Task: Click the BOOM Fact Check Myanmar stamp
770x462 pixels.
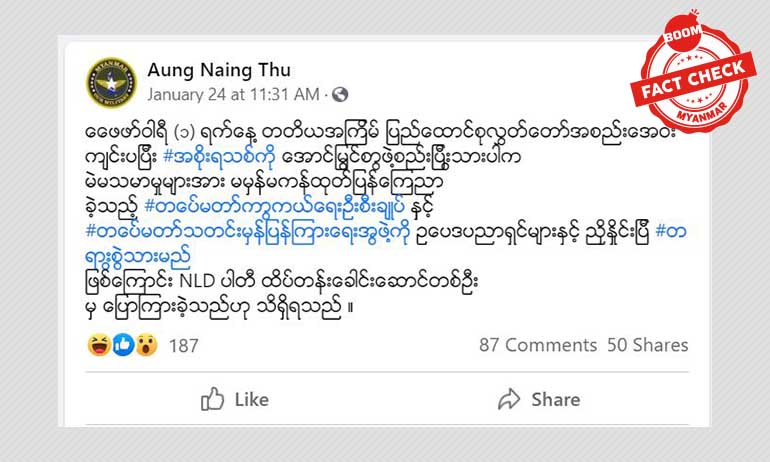Action: (x=693, y=73)
